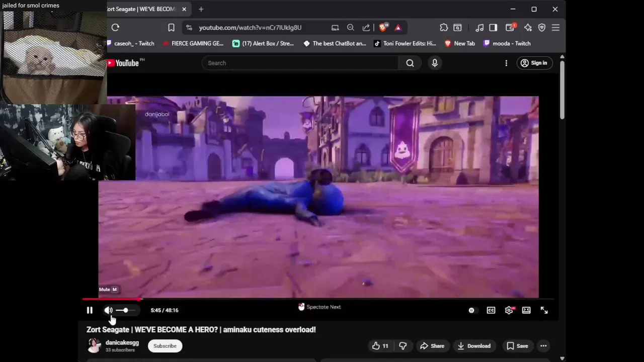This screenshot has width=644, height=362.
Task: Adjust the video volume slider
Action: (x=125, y=310)
